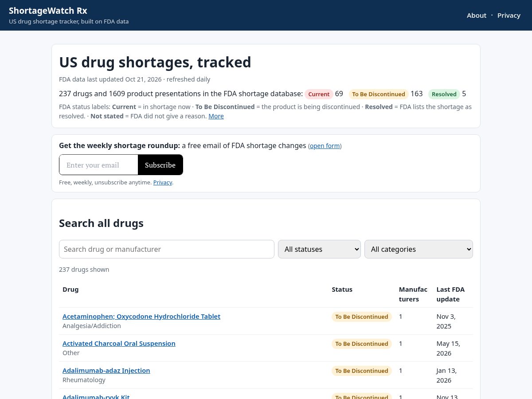Click the Other category under Activated Charcoal
Viewport: 532px width, 399px height.
tap(71, 353)
